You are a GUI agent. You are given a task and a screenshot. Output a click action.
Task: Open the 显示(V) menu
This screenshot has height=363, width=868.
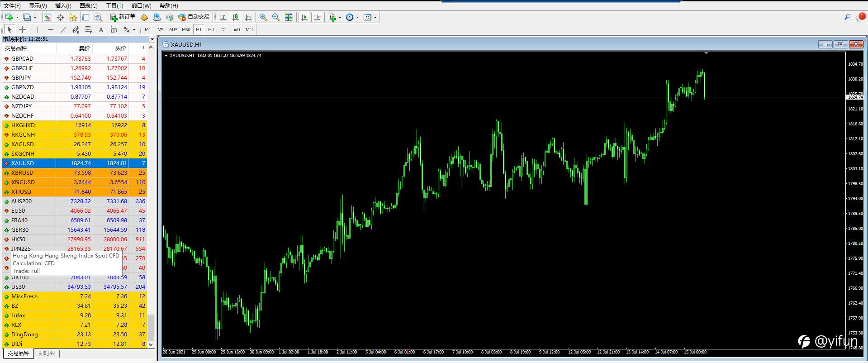coord(38,5)
